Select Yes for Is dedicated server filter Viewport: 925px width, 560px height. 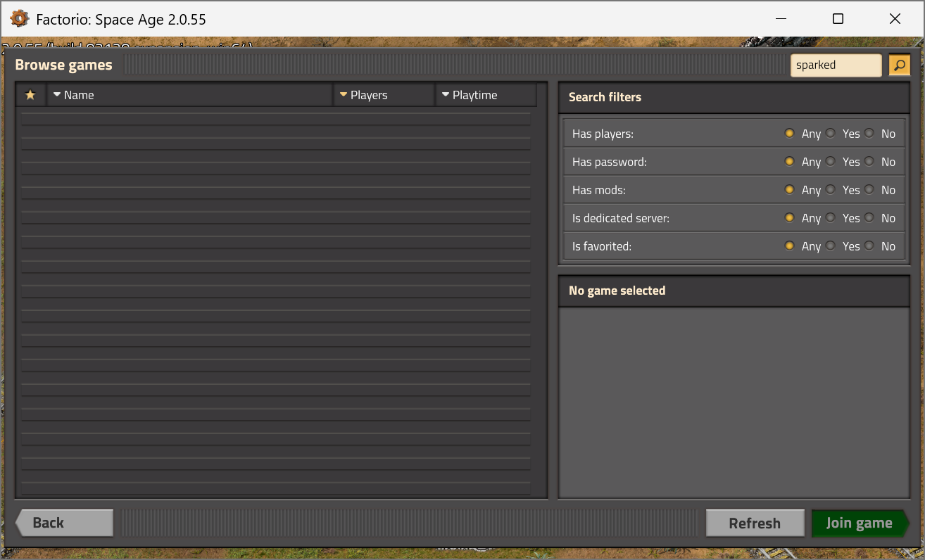831,217
